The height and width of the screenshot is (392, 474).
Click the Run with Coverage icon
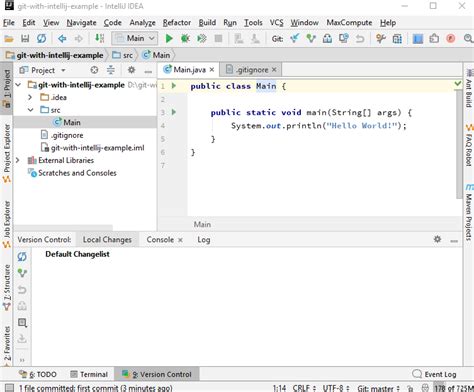tap(202, 39)
